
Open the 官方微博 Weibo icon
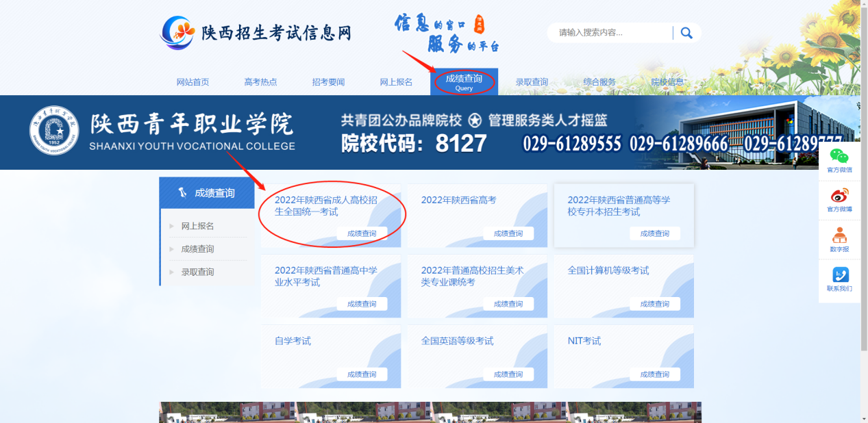tap(839, 200)
